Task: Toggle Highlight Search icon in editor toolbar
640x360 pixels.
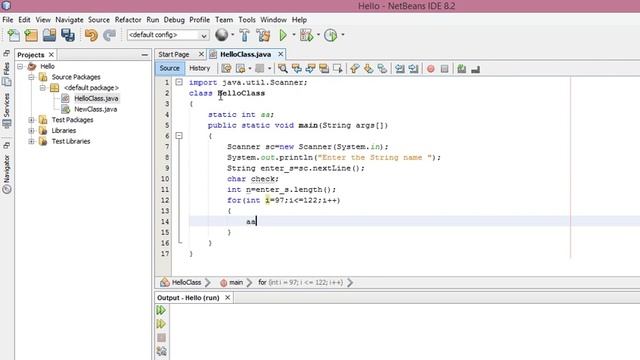Action: coord(324,69)
